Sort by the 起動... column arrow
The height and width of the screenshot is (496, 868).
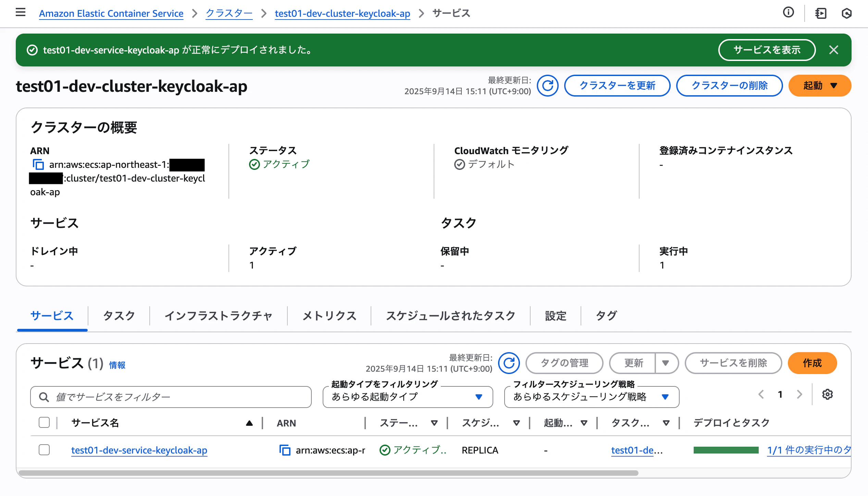coord(584,423)
